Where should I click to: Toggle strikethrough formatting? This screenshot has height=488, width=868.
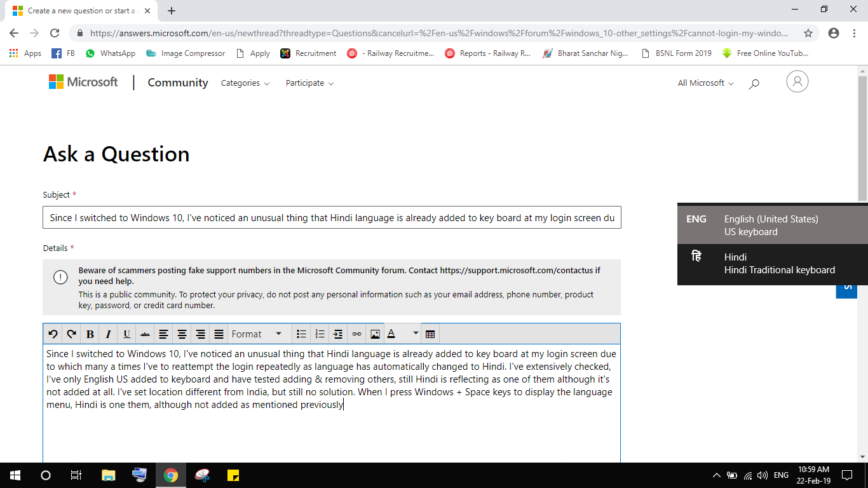145,334
